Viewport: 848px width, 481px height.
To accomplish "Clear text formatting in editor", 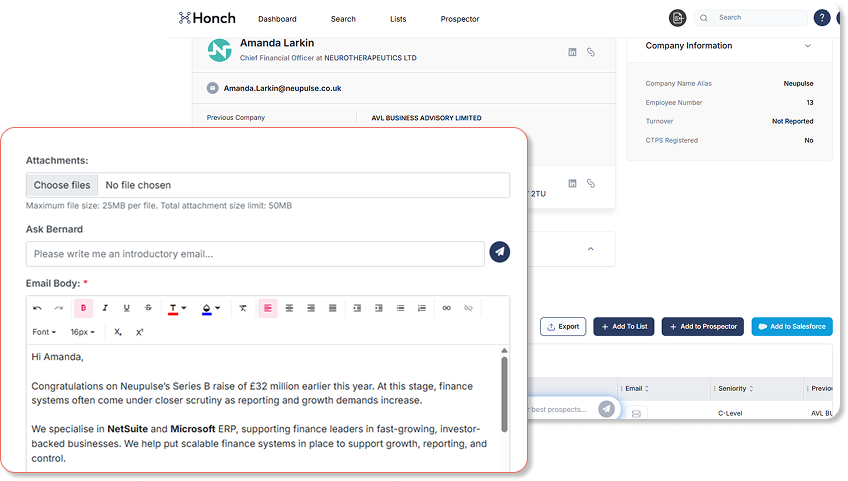I will pyautogui.click(x=243, y=308).
